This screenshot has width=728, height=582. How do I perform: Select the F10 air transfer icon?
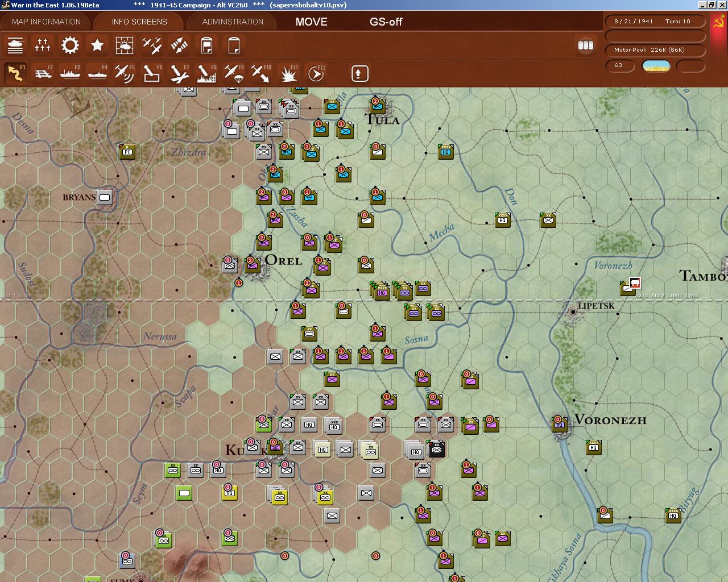point(261,73)
